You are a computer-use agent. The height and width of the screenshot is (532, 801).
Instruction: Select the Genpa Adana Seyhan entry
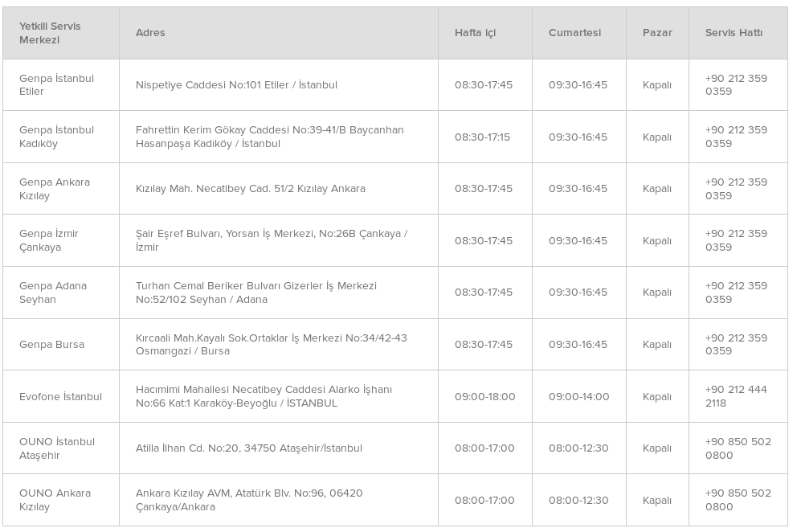53,293
